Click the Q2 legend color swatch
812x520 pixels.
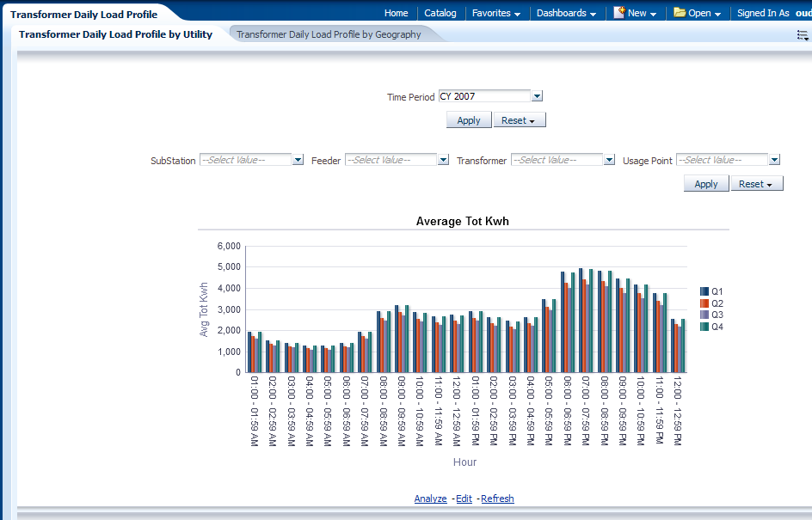click(x=704, y=303)
